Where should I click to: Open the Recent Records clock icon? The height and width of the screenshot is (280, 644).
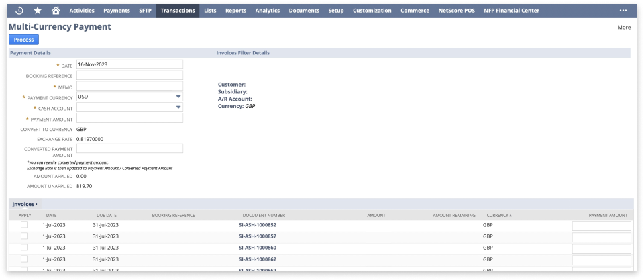point(20,11)
